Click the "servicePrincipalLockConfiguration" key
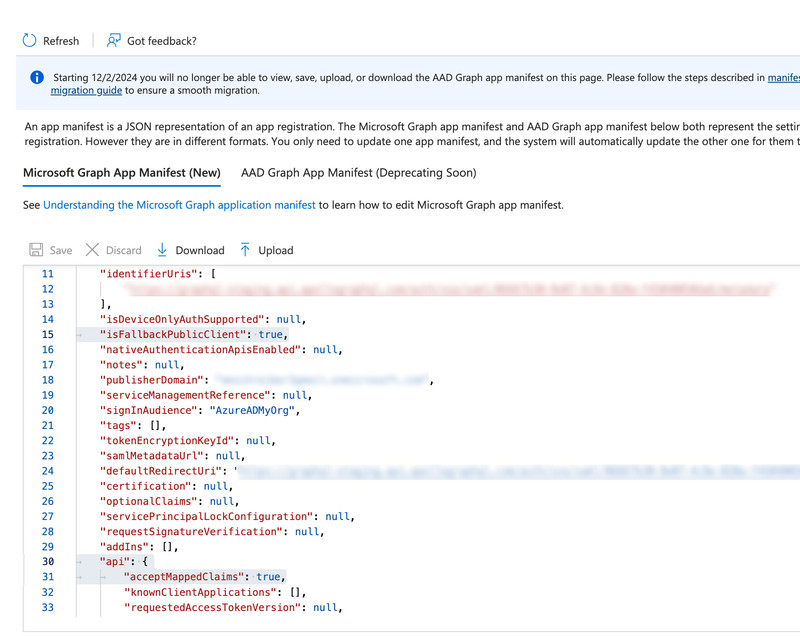 pos(207,517)
